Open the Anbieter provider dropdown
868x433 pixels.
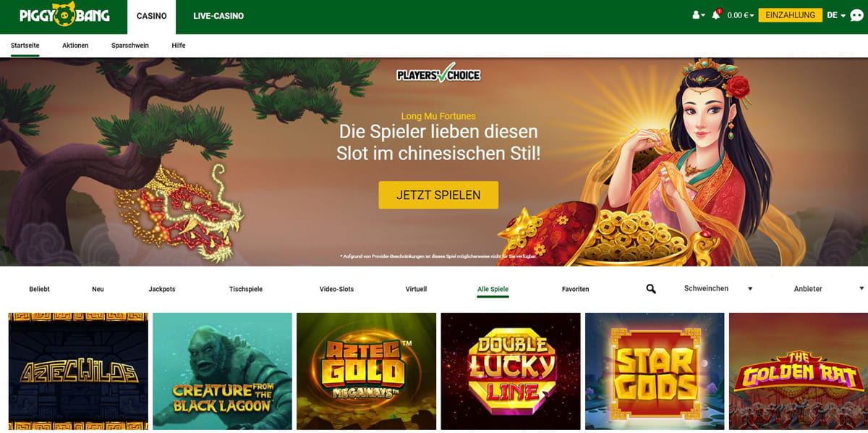[829, 288]
